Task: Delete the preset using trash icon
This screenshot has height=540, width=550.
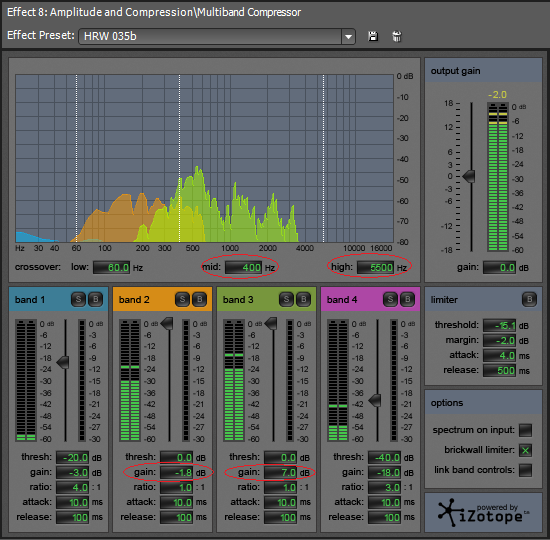Action: (397, 36)
